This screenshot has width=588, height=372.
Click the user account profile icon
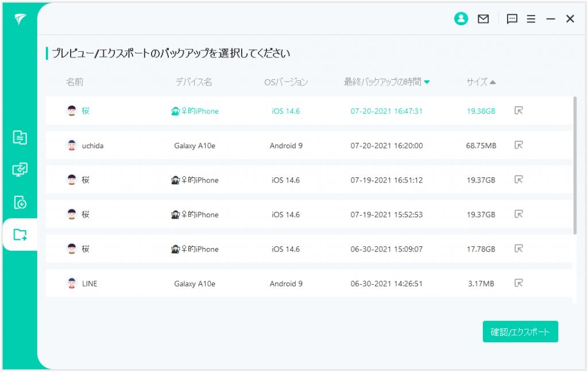point(461,19)
